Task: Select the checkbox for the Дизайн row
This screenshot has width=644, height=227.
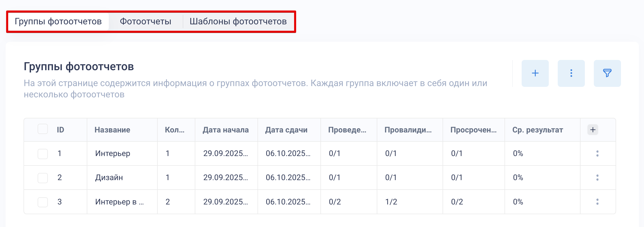Action: click(43, 178)
